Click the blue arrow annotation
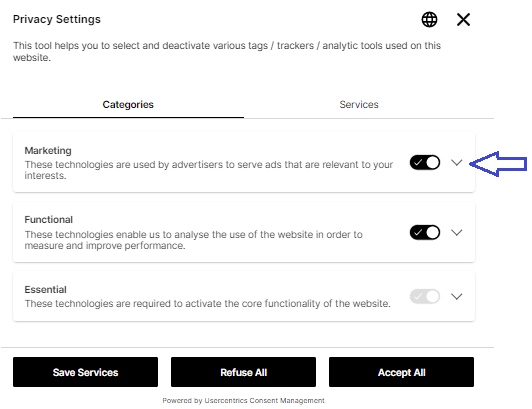Image resolution: width=532 pixels, height=409 pixels. [498, 164]
